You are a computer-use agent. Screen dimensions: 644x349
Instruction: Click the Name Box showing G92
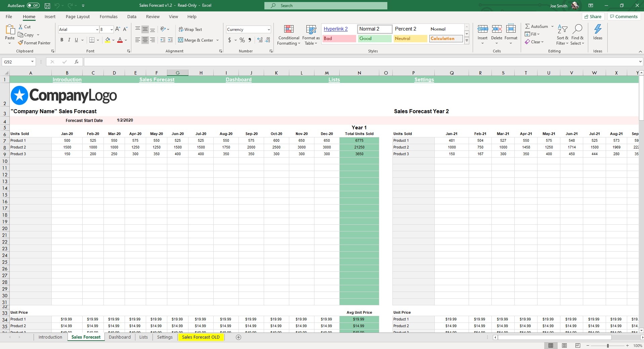[x=16, y=62]
